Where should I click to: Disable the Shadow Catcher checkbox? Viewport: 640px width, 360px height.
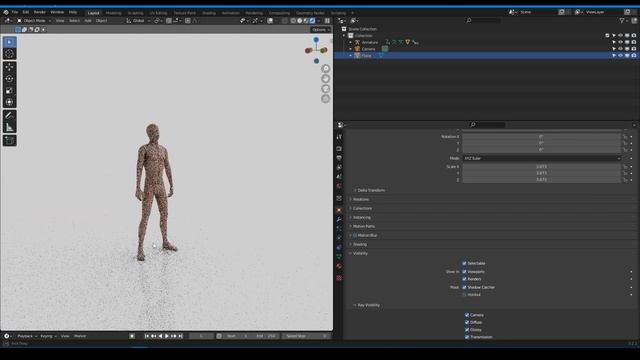(464, 287)
